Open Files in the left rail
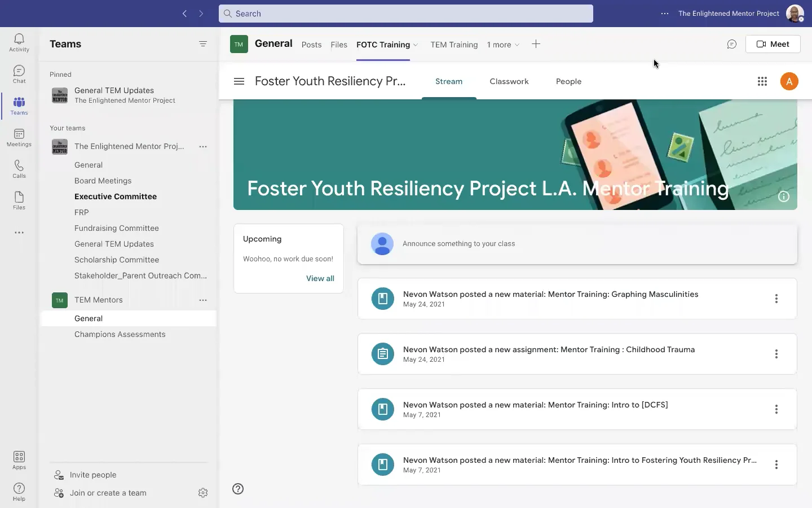Viewport: 812px width, 508px height. tap(19, 200)
